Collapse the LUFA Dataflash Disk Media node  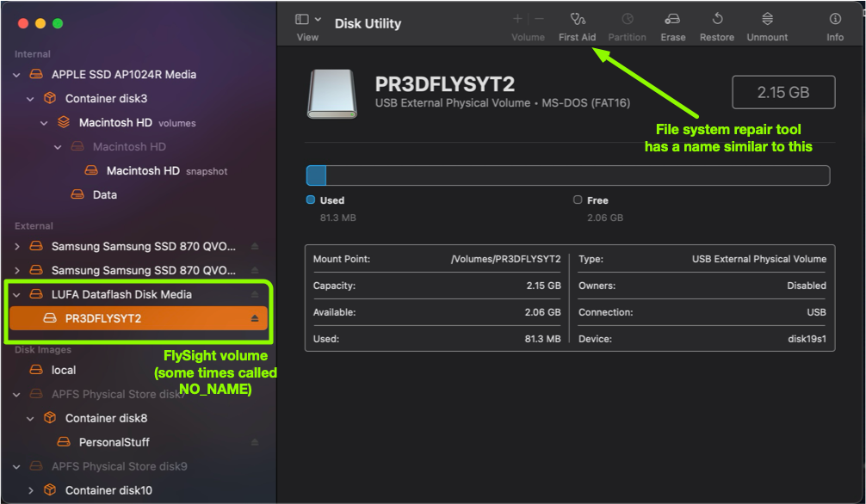tap(16, 295)
